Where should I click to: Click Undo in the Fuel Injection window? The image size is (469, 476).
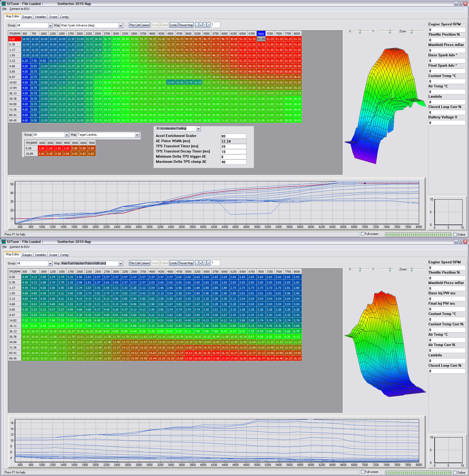click(174, 263)
